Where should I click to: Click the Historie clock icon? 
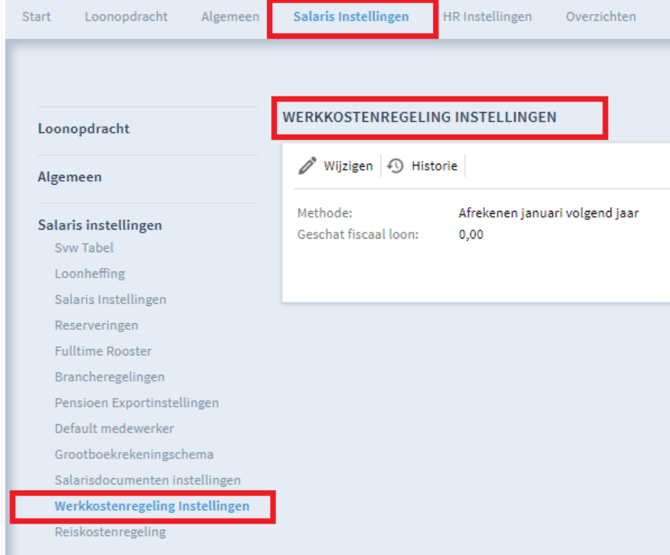tap(396, 166)
